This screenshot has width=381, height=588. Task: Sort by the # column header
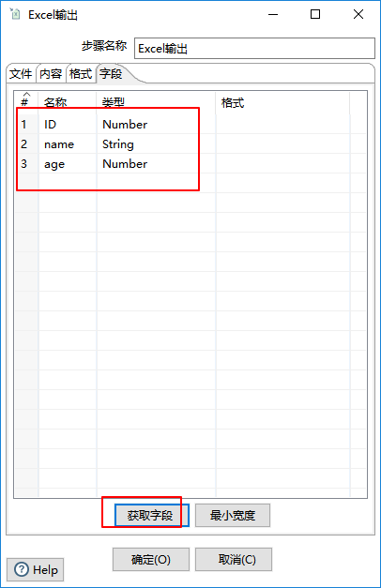(x=26, y=100)
